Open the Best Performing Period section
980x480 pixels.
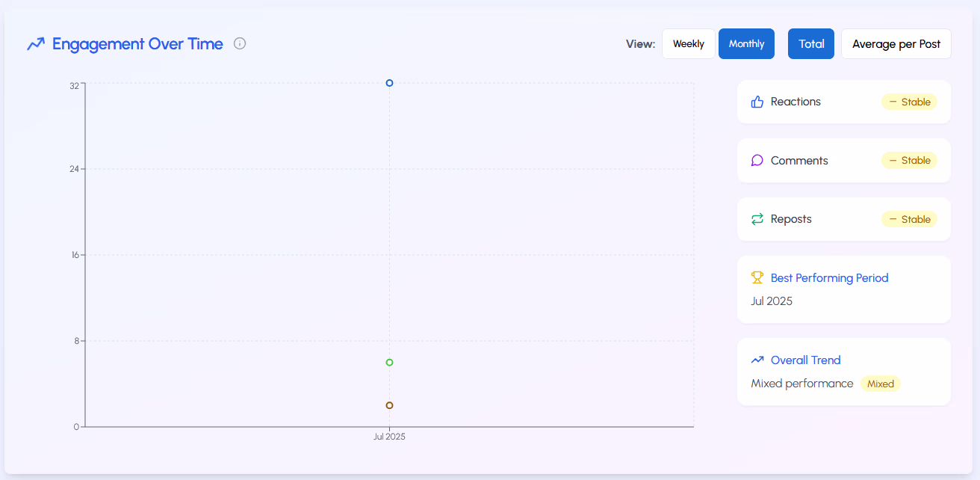point(843,289)
